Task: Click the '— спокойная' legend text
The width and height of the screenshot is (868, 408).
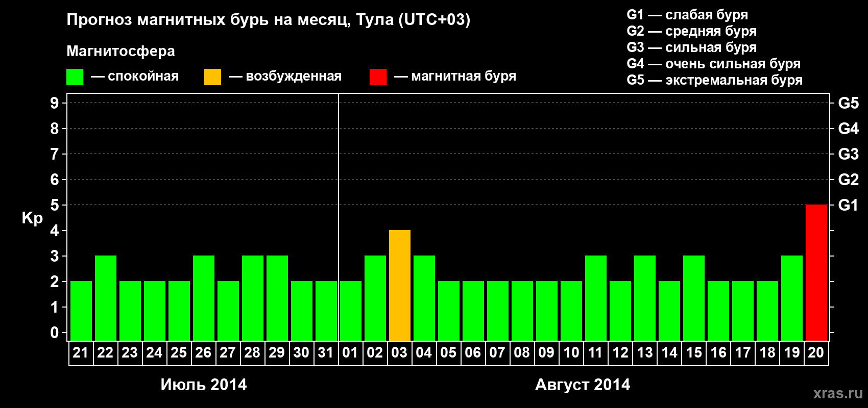Action: click(135, 76)
